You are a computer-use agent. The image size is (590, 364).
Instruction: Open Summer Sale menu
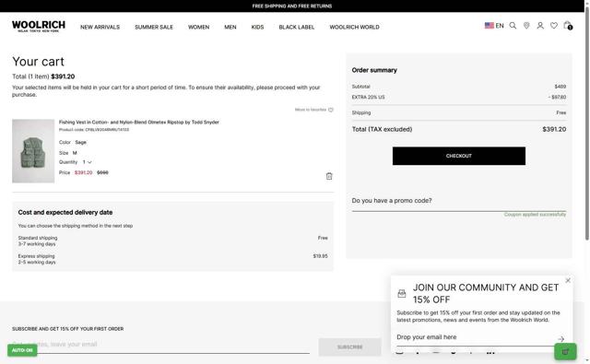(154, 27)
